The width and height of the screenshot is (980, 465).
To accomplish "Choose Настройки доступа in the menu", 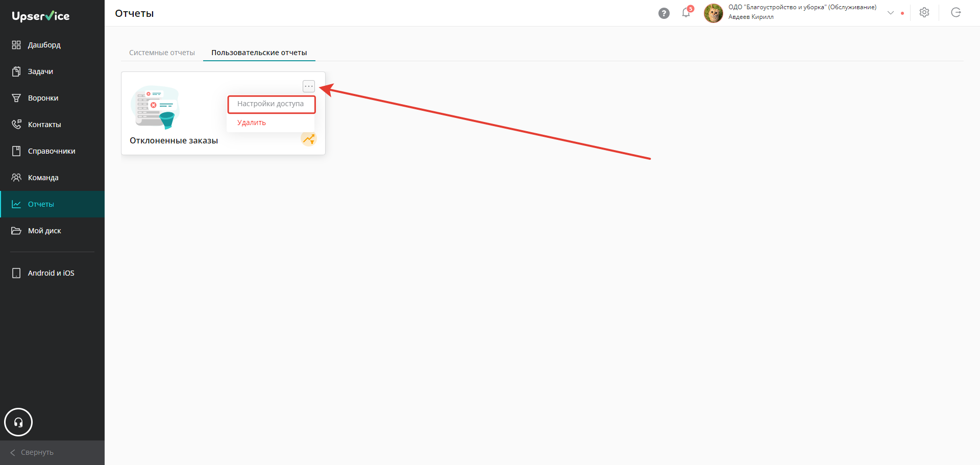I will tap(271, 104).
